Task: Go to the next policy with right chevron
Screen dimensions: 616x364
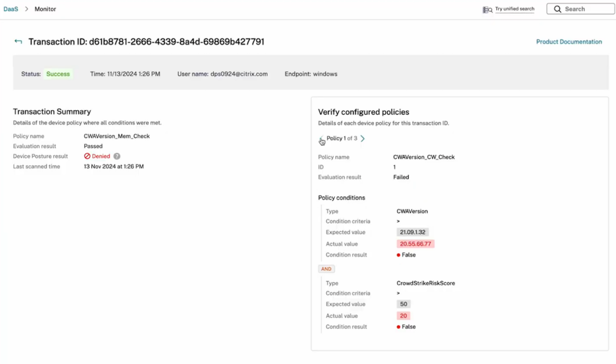Action: (363, 138)
